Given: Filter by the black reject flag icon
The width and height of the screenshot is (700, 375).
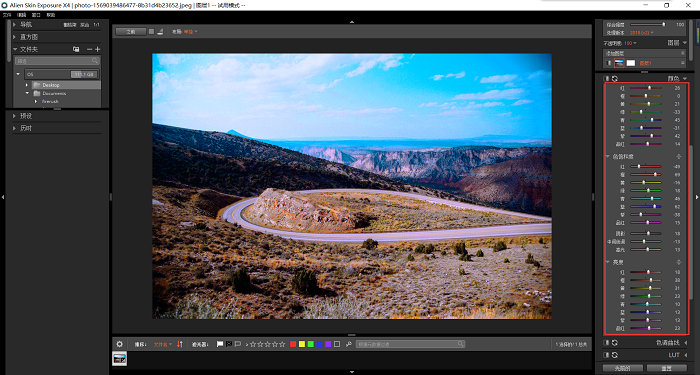Looking at the screenshot, I should pyautogui.click(x=229, y=344).
